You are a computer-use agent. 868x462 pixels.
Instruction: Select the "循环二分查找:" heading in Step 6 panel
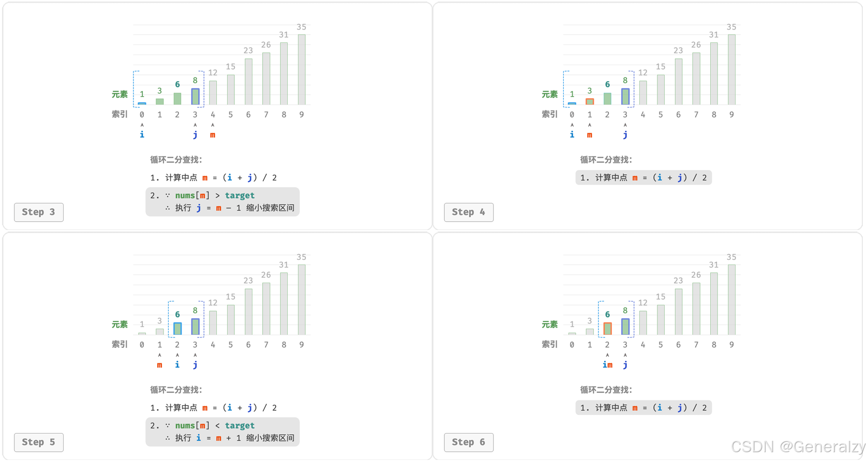(606, 390)
